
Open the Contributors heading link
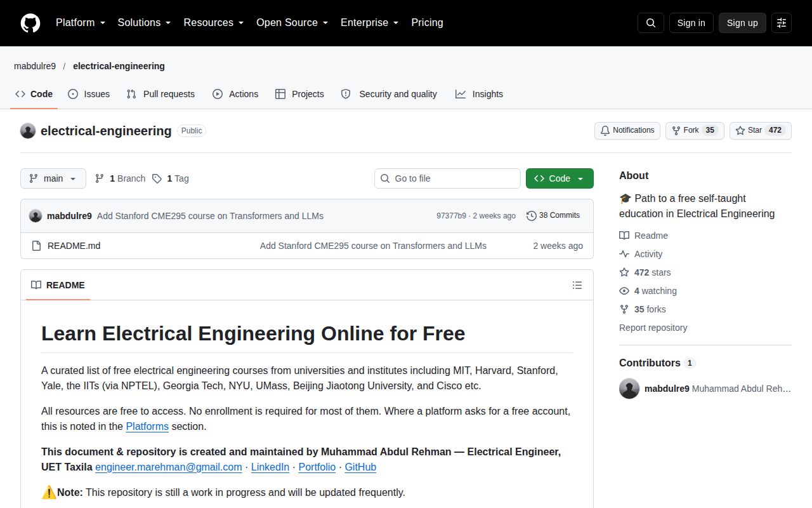[x=657, y=363]
